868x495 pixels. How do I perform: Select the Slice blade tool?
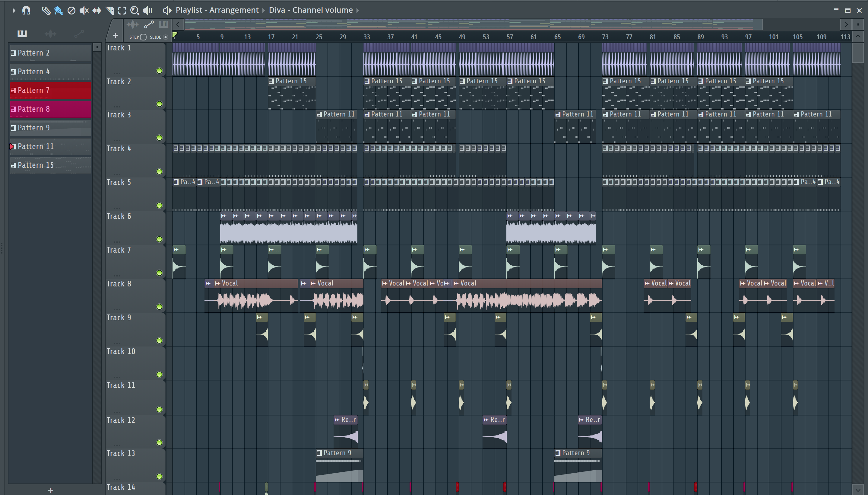click(109, 11)
